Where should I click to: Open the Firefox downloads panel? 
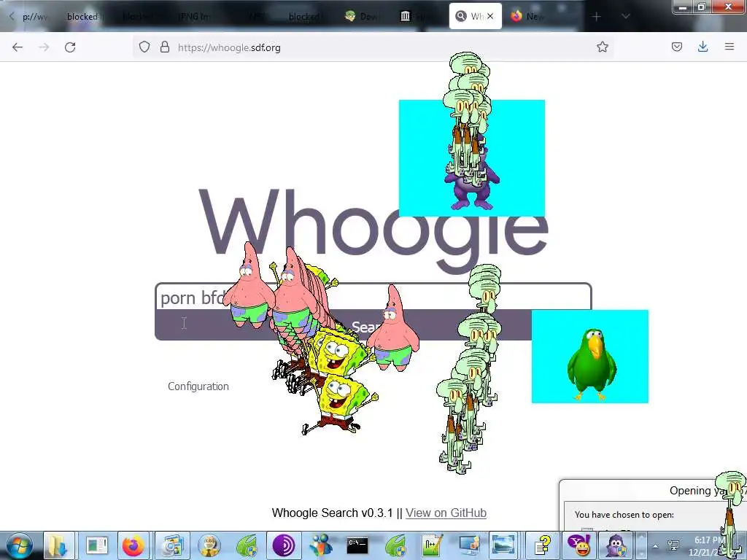703,47
